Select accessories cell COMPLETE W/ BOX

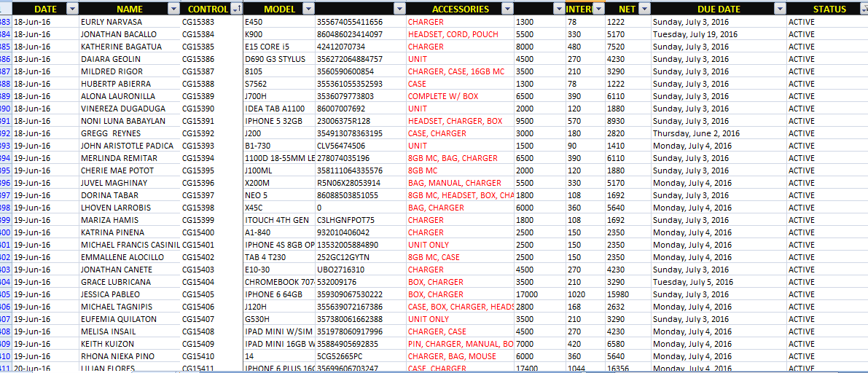tap(460, 96)
